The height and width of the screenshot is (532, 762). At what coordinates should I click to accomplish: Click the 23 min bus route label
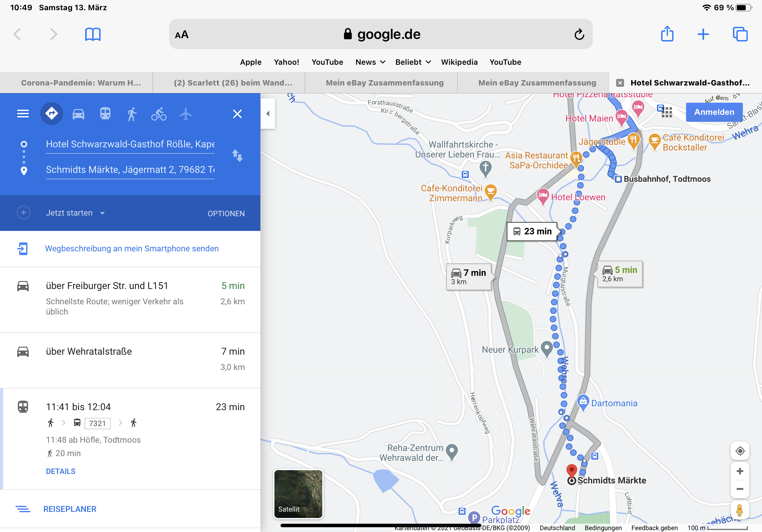(x=532, y=231)
